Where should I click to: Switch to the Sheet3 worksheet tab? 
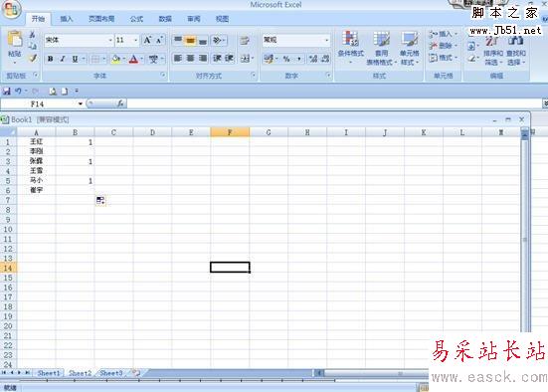pos(111,373)
